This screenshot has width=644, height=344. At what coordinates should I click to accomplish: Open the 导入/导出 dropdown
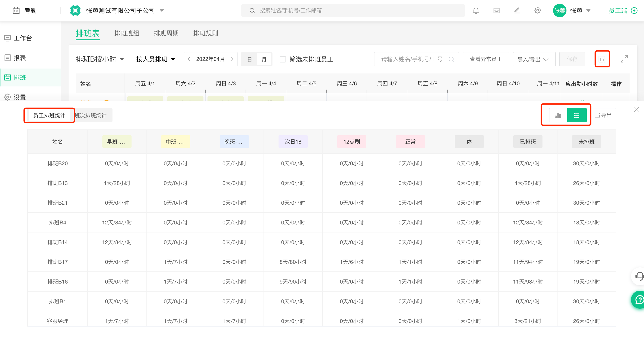[534, 59]
